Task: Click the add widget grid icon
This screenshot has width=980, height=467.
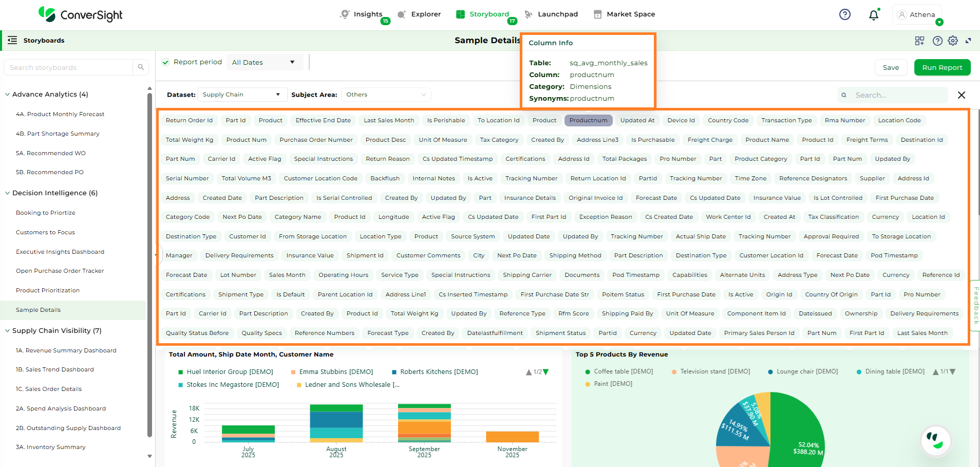Action: (919, 41)
